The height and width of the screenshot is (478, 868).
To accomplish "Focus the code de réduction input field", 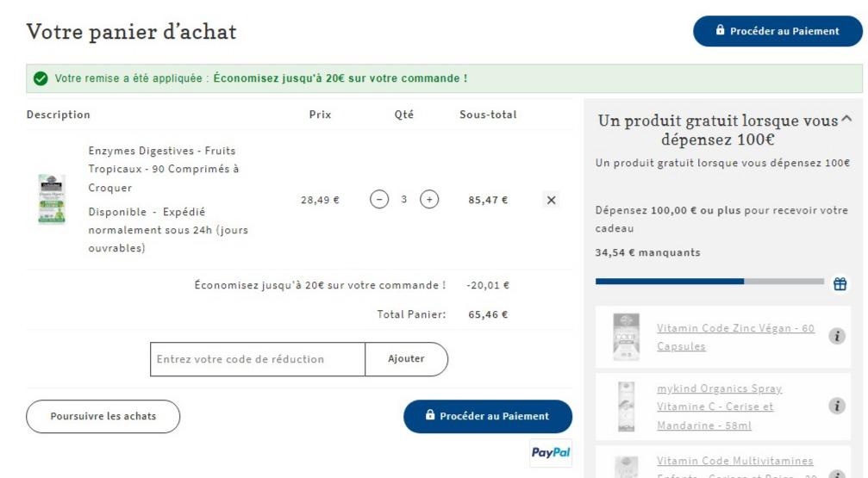I will click(x=258, y=359).
